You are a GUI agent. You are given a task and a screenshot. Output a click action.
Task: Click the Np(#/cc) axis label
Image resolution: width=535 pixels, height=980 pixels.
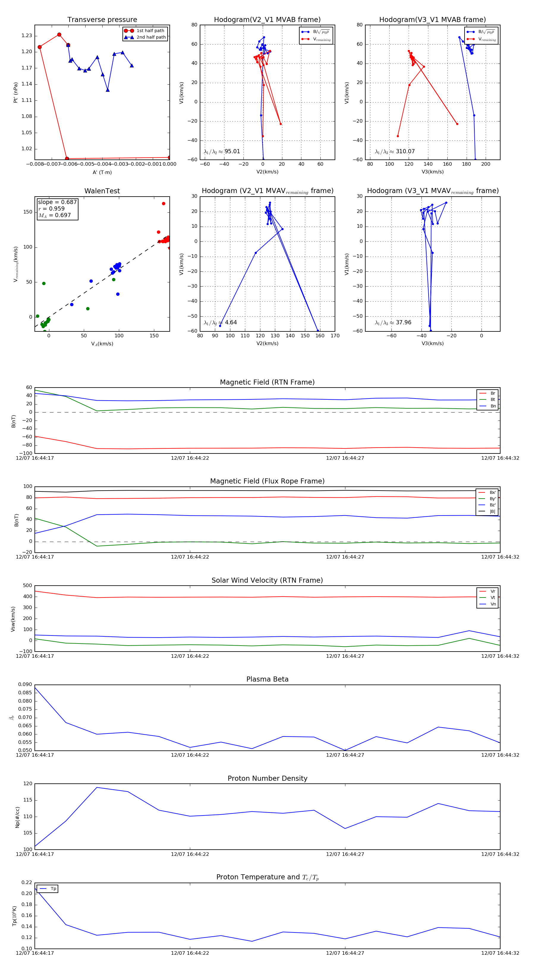click(17, 817)
